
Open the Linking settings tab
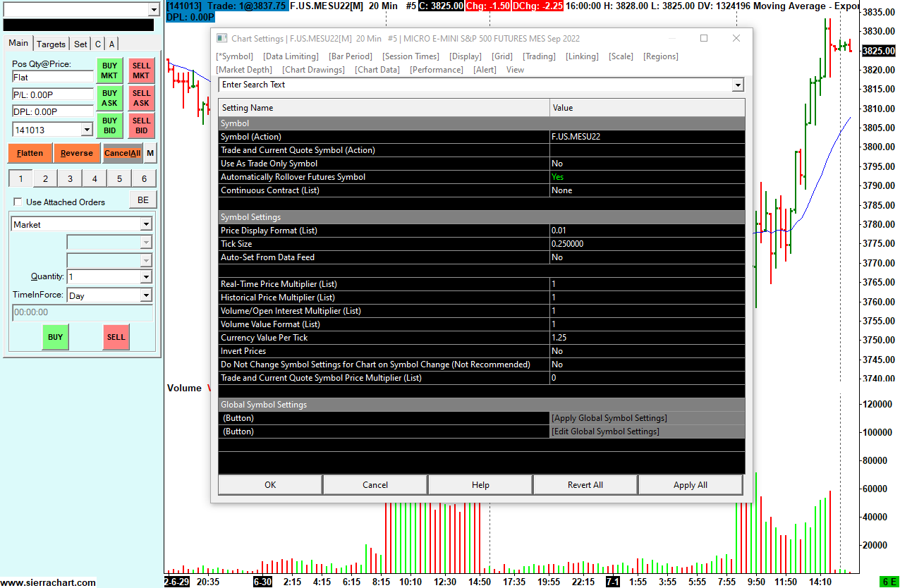582,56
